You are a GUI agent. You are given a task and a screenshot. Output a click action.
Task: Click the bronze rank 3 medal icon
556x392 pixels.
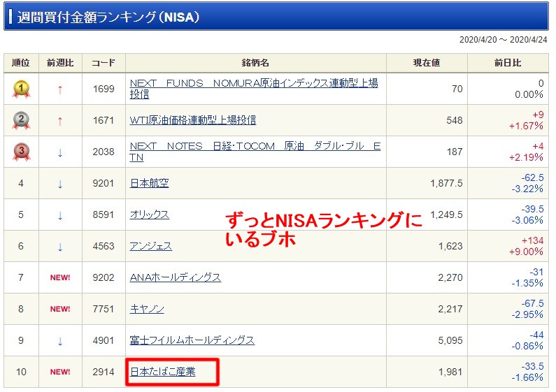click(21, 152)
